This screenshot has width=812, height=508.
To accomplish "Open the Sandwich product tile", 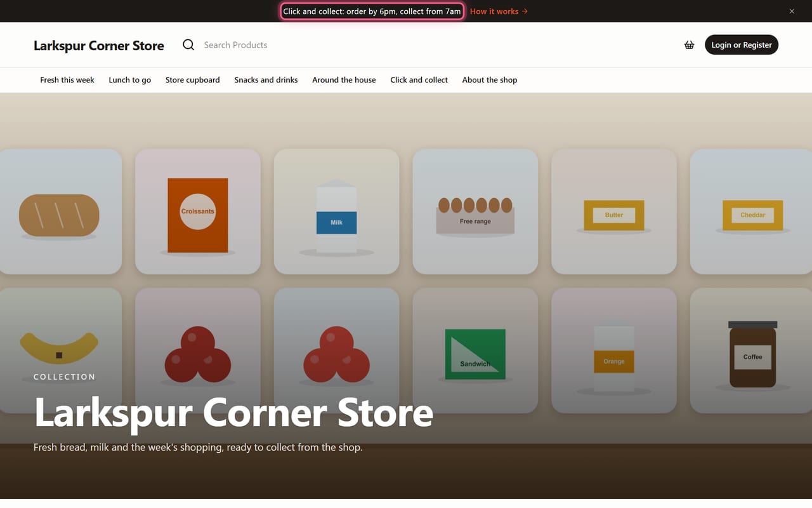I will point(475,351).
